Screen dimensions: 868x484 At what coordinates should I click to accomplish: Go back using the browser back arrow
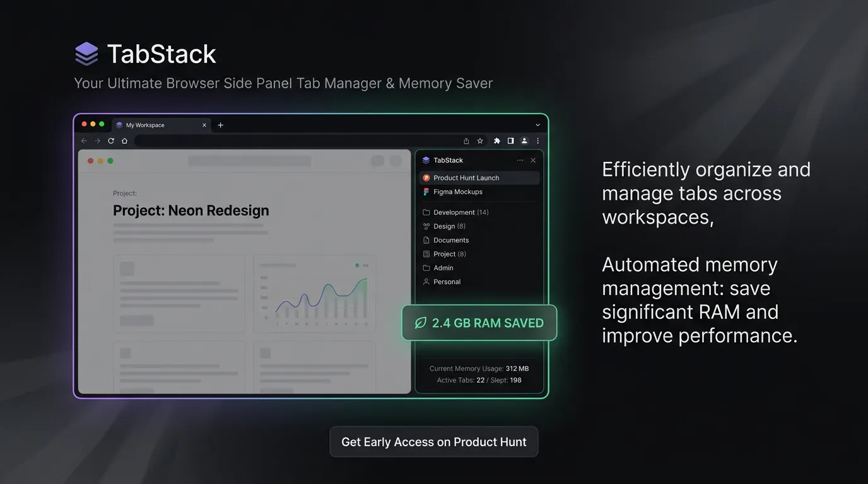tap(84, 141)
